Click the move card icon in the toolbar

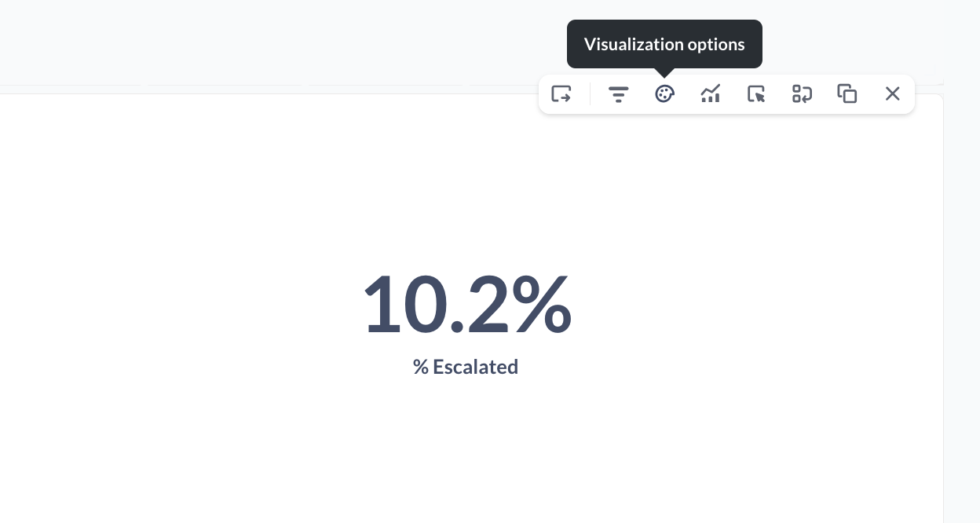pos(561,94)
